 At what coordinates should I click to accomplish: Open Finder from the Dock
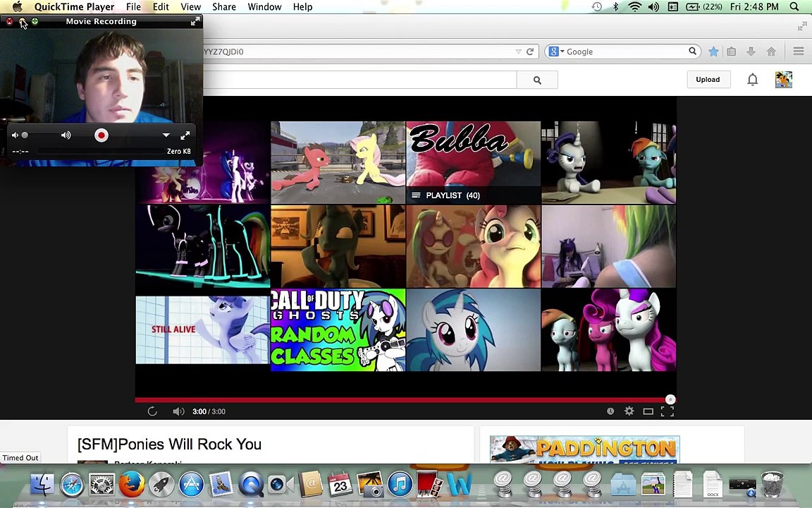(x=42, y=485)
